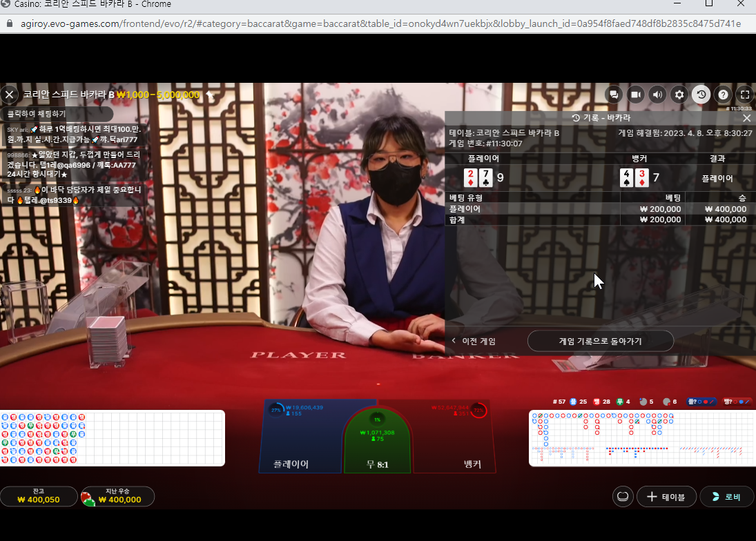The width and height of the screenshot is (756, 541).
Task: Click the chat input 클릭하여 채팅하기
Action: (57, 114)
